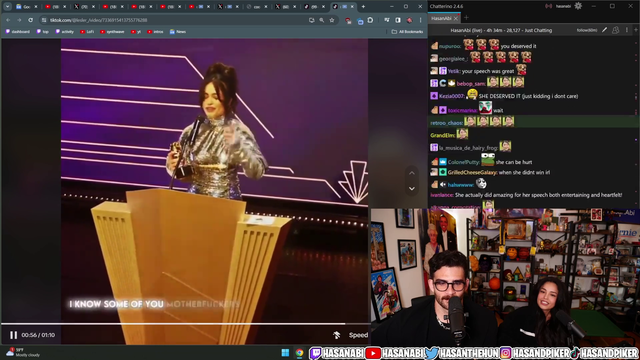Open the 'top' bookmark
Screen dimensions: 640x360
coord(42,31)
